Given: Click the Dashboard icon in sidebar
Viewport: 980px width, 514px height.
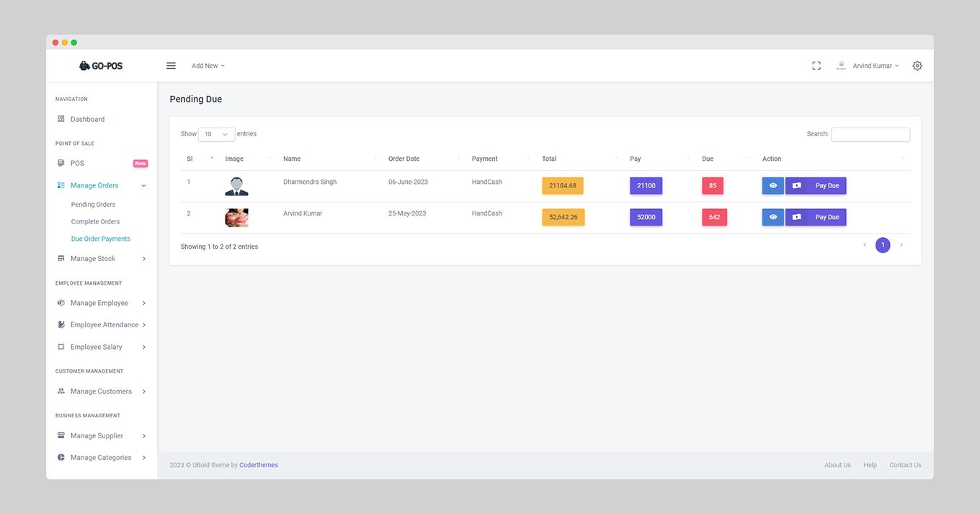Looking at the screenshot, I should tap(61, 119).
